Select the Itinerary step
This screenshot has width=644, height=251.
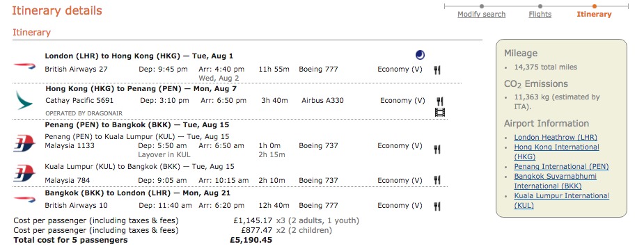(594, 15)
